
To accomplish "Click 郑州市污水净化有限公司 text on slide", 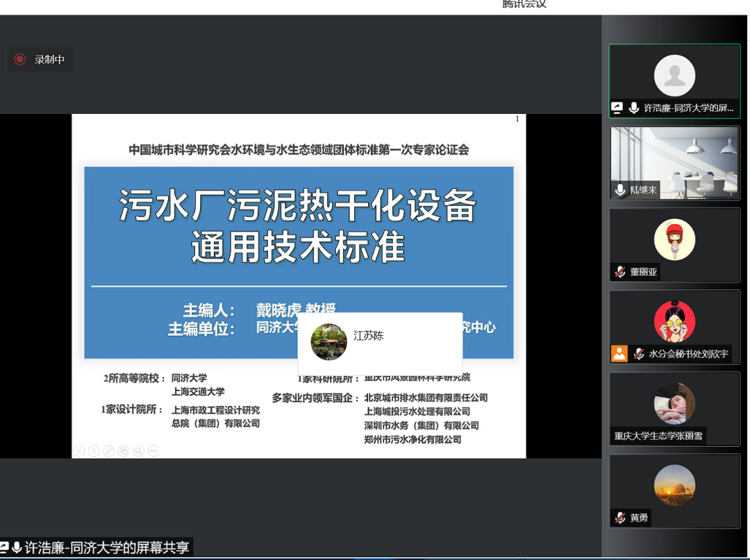I will 412,439.
